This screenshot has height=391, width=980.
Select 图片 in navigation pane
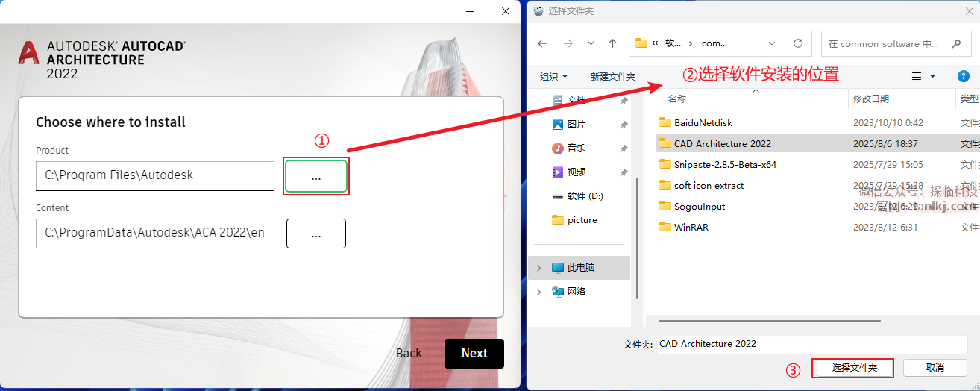coord(576,124)
